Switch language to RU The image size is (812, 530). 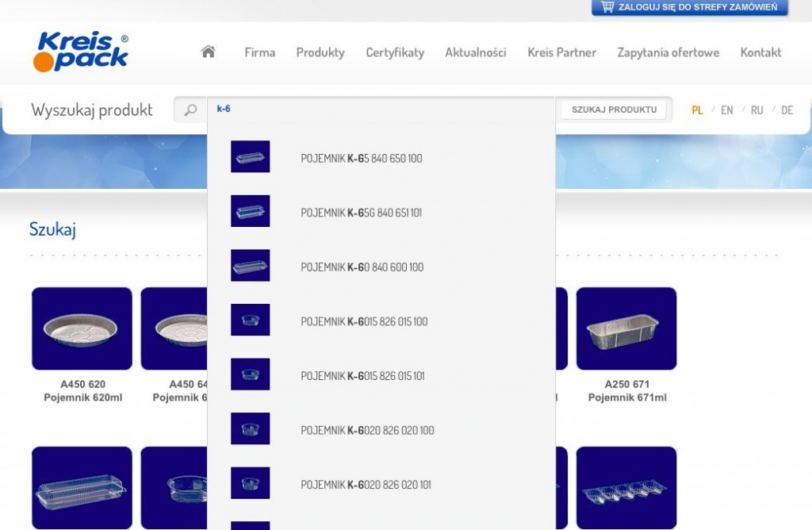coord(757,110)
